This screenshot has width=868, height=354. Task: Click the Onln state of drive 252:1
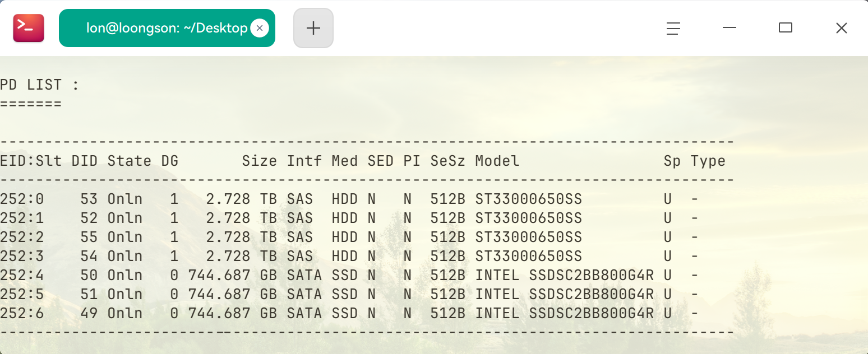tap(126, 218)
